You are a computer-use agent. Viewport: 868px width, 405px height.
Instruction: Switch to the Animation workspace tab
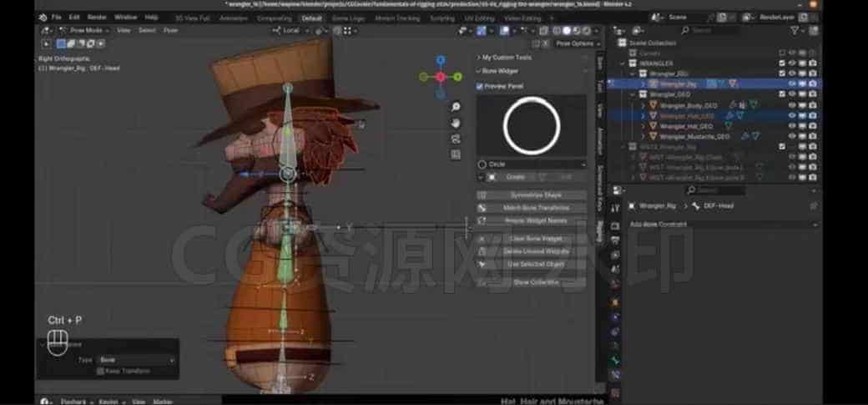(234, 18)
